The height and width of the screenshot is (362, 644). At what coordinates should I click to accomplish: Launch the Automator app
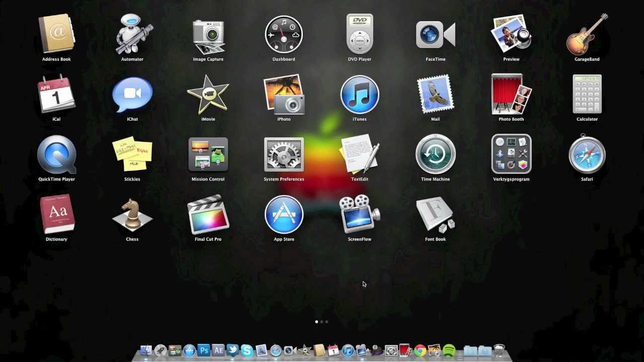point(132,34)
